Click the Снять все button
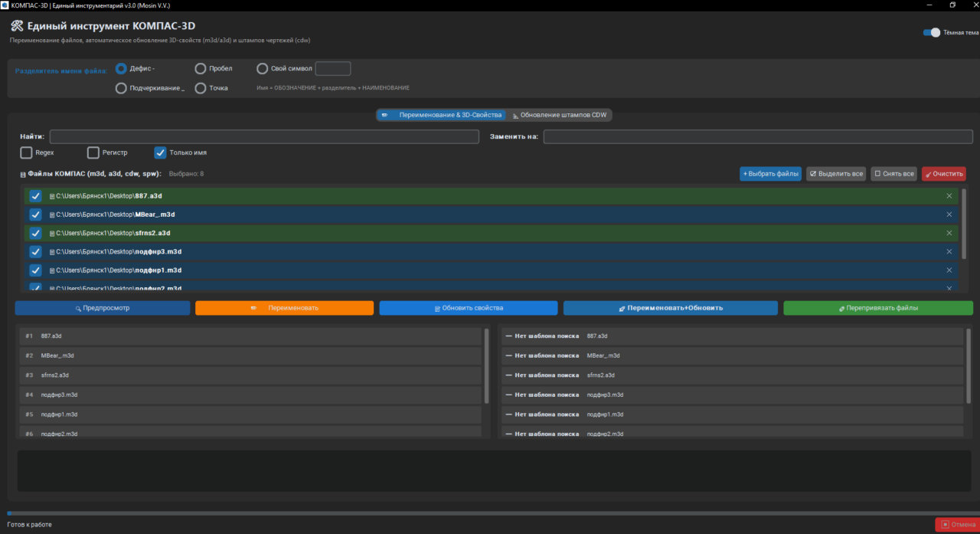Screen dimensions: 980x534 pyautogui.click(x=894, y=174)
